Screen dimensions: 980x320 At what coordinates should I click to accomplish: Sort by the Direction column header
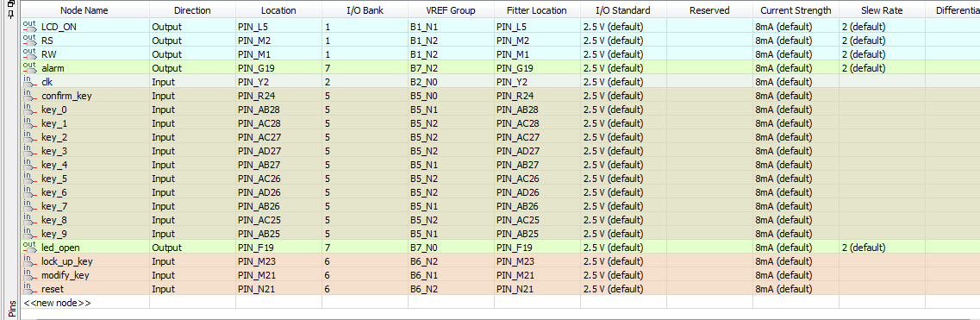tap(192, 10)
